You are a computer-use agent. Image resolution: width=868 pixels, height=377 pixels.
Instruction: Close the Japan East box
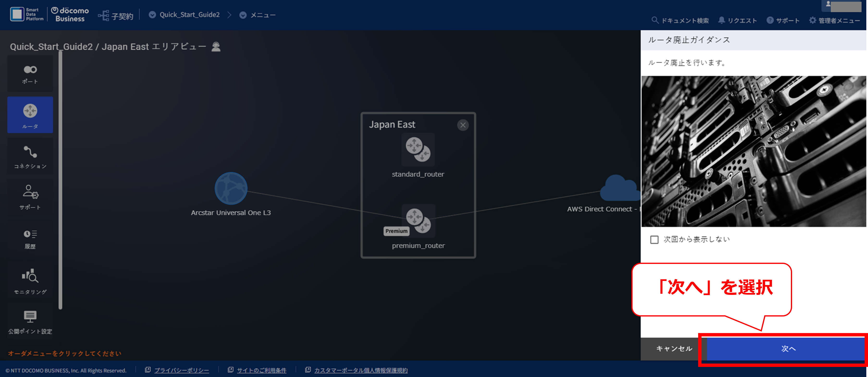(463, 125)
